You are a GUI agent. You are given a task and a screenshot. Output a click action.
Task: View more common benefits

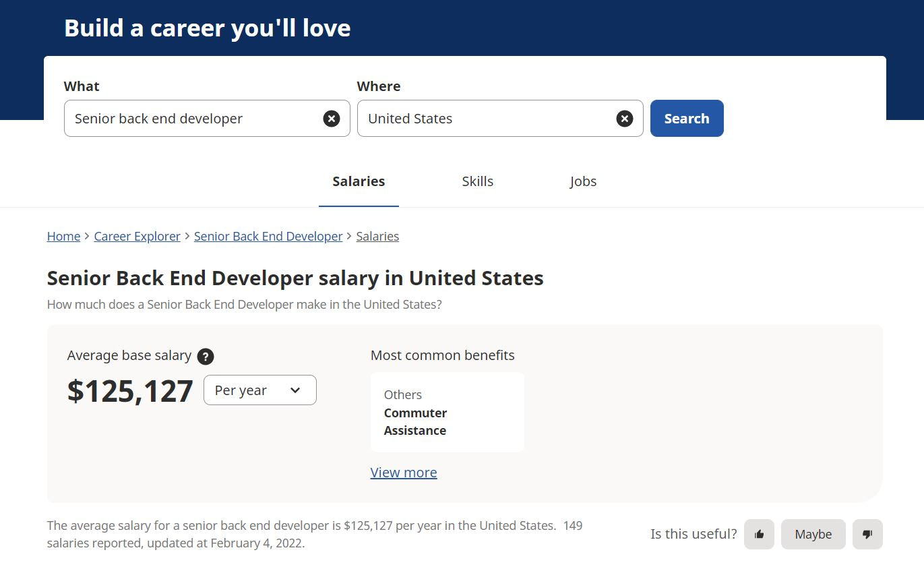click(403, 472)
